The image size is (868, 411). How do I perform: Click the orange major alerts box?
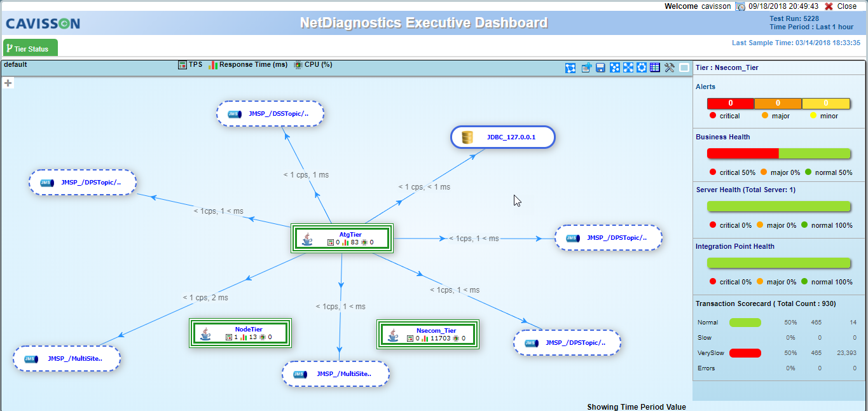click(778, 103)
